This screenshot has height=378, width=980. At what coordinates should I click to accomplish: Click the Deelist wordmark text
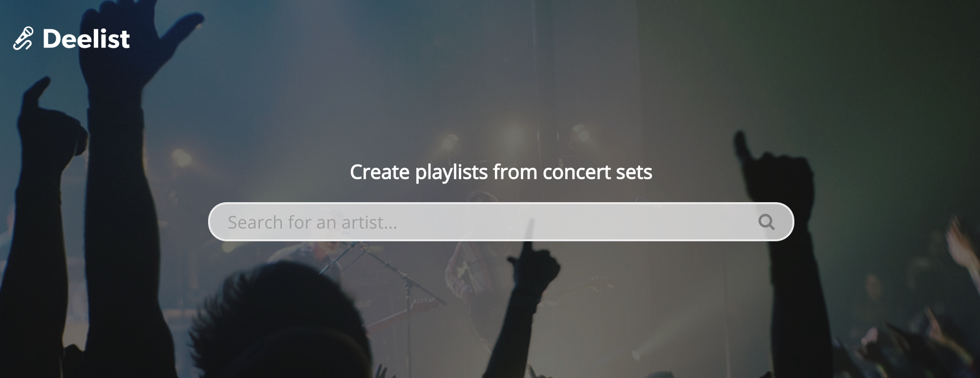click(x=86, y=39)
